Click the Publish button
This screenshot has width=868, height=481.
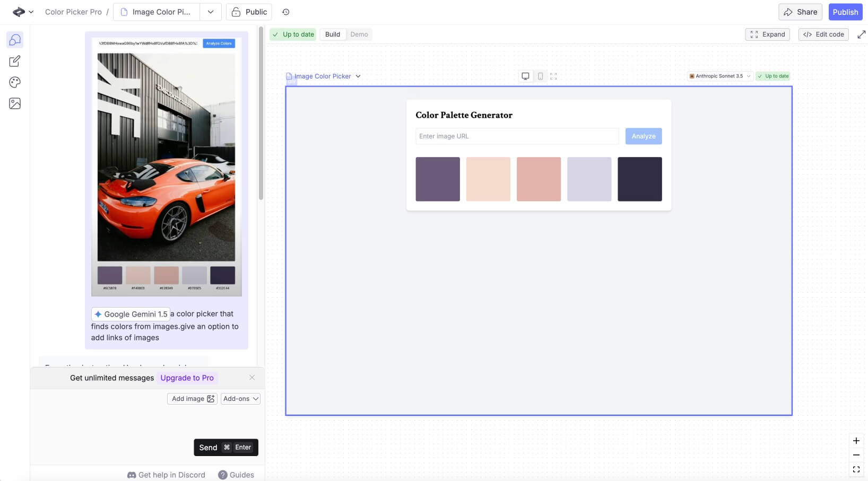pyautogui.click(x=845, y=12)
